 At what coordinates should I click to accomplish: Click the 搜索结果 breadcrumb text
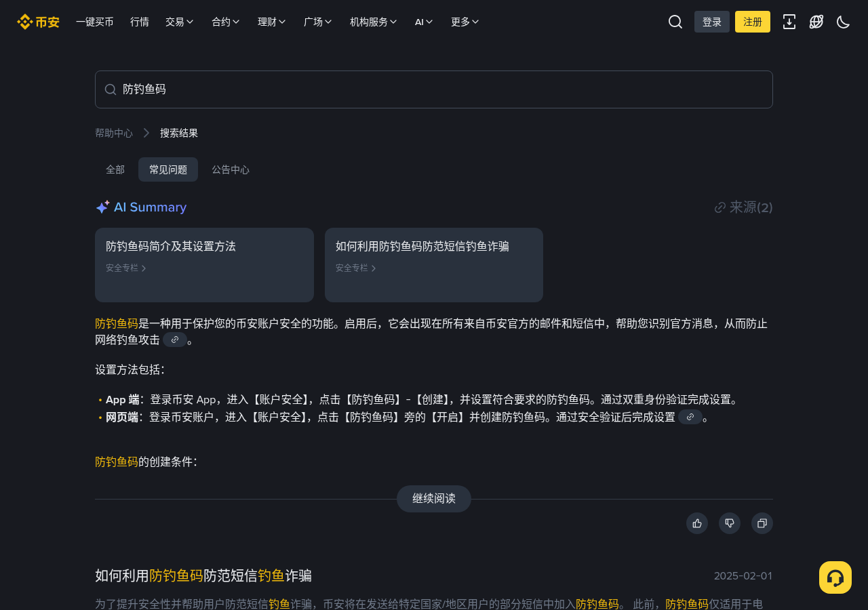tap(179, 133)
